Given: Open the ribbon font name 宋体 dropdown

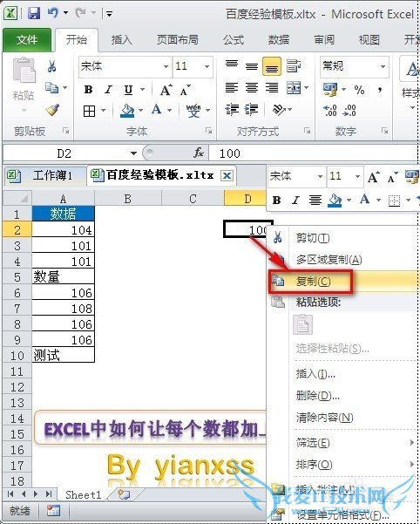Looking at the screenshot, I should (166, 66).
